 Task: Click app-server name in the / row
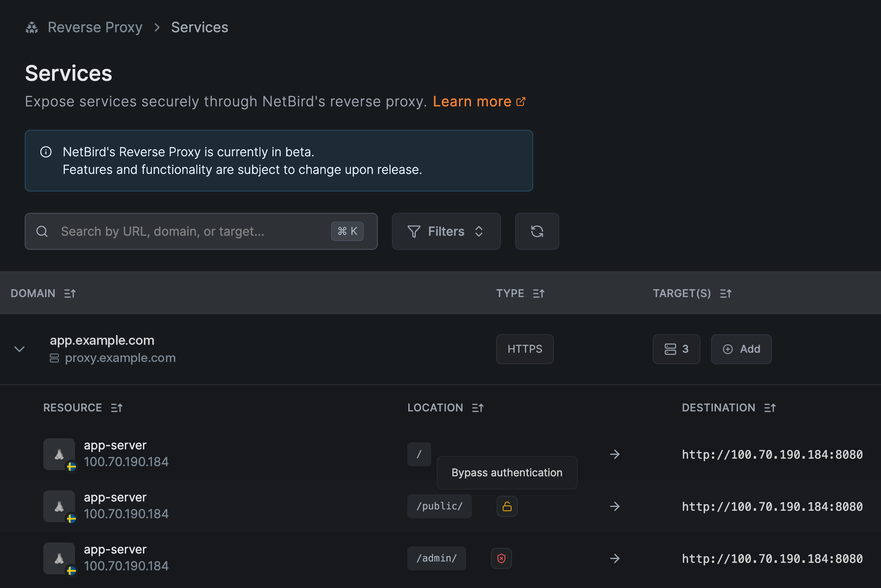(x=115, y=445)
